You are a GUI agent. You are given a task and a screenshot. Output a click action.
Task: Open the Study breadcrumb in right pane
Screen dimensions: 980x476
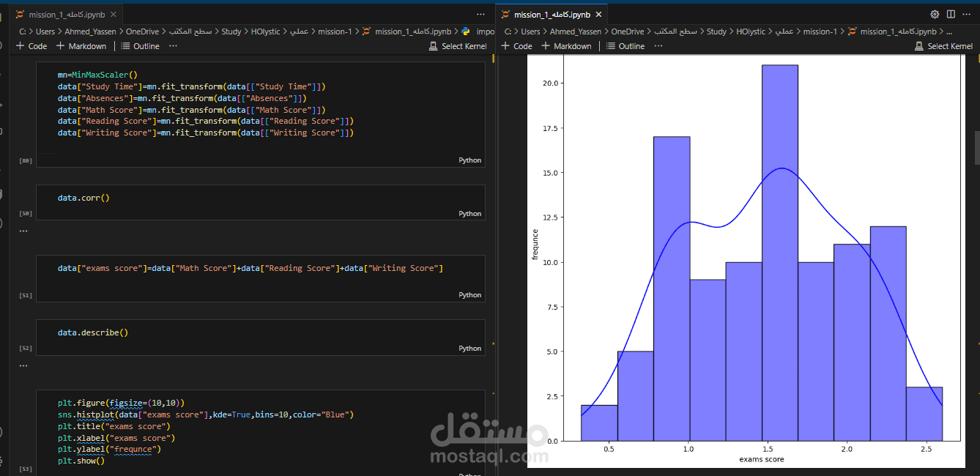pyautogui.click(x=717, y=31)
